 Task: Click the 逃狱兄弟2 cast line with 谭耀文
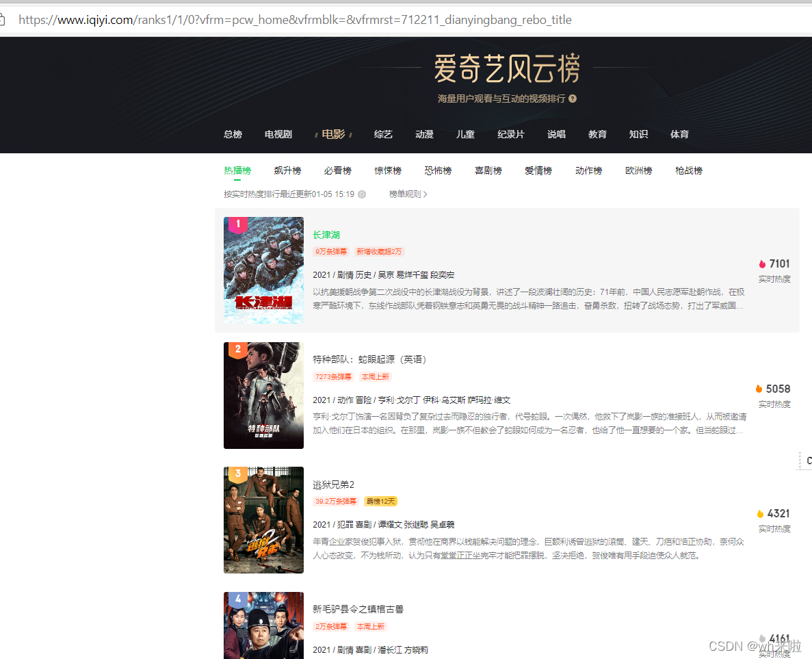[x=384, y=525]
